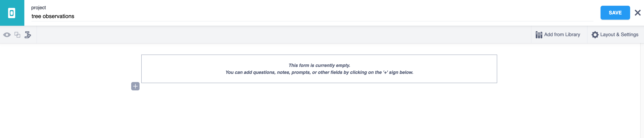Add a question with the plus button
This screenshot has height=138, width=644.
point(135,86)
